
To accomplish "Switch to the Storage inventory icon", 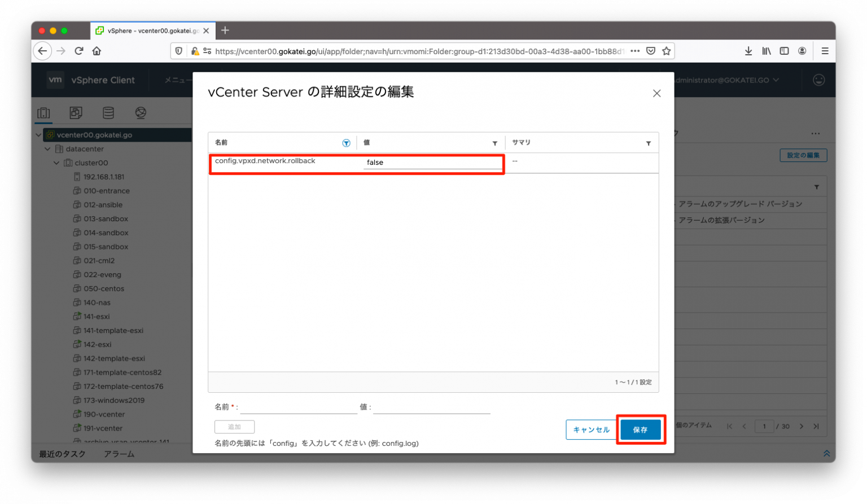I will (108, 112).
